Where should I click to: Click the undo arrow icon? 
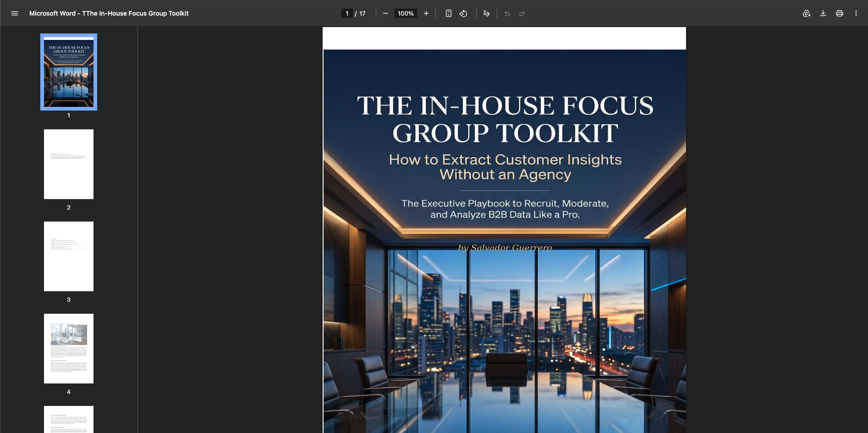pos(507,13)
